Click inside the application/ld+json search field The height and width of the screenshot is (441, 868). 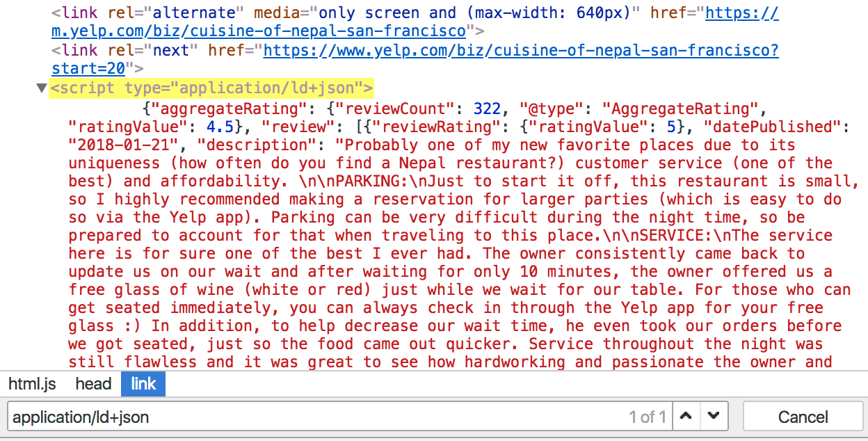pyautogui.click(x=209, y=416)
